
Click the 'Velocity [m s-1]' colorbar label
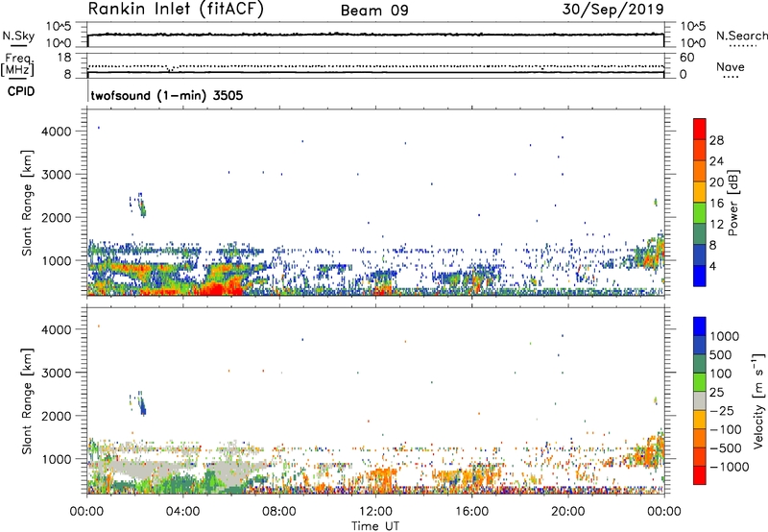point(758,400)
